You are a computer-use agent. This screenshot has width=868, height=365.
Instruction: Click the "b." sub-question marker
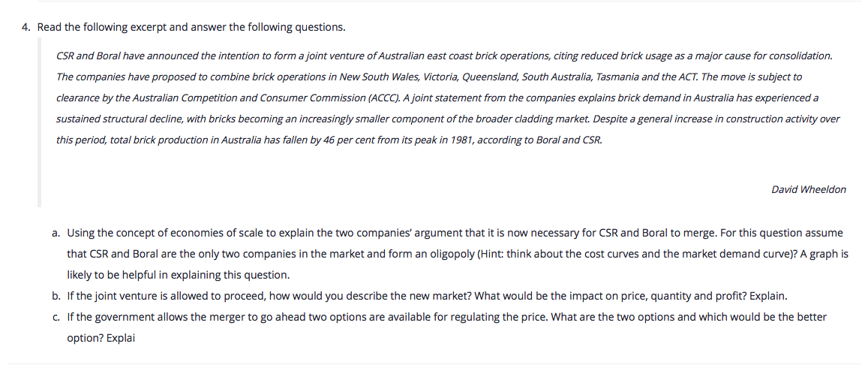pos(57,296)
